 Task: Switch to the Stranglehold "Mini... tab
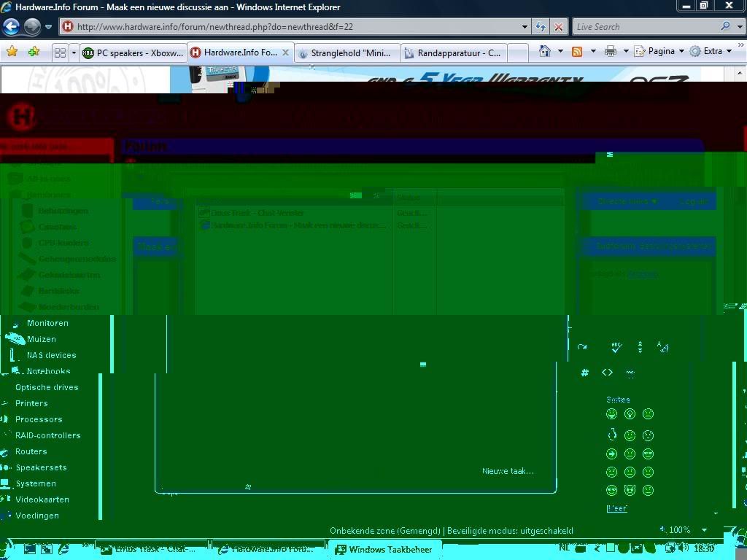pos(348,52)
